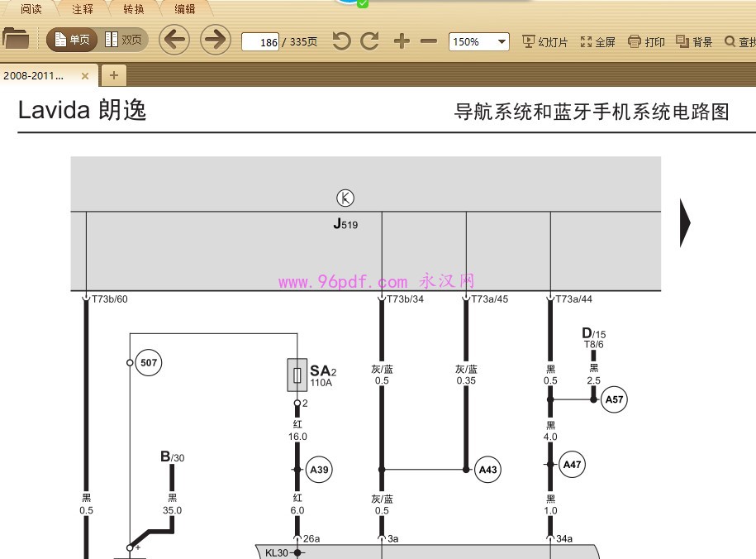Click the Lavida 朗逸 heading
This screenshot has width=756, height=559.
(x=82, y=110)
